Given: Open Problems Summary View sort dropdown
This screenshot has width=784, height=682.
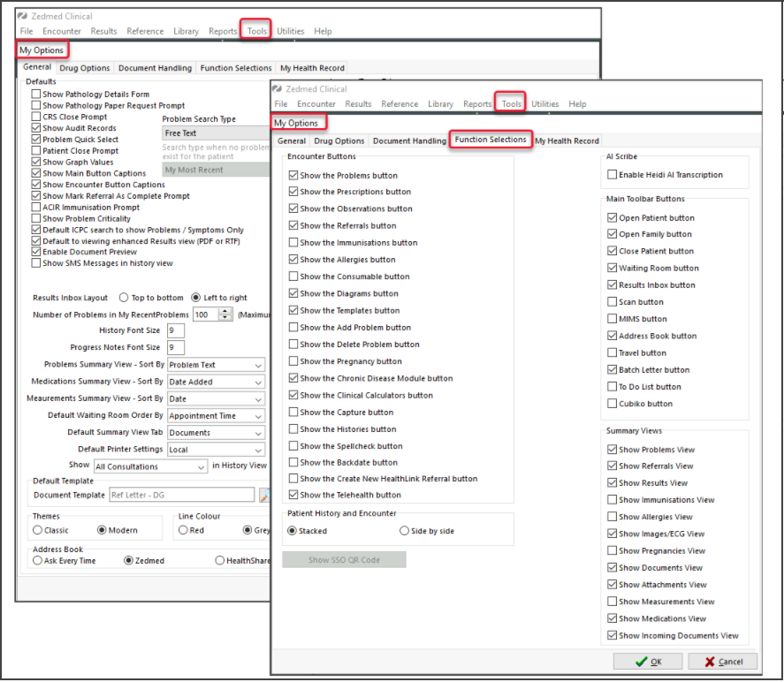Looking at the screenshot, I should [x=216, y=365].
